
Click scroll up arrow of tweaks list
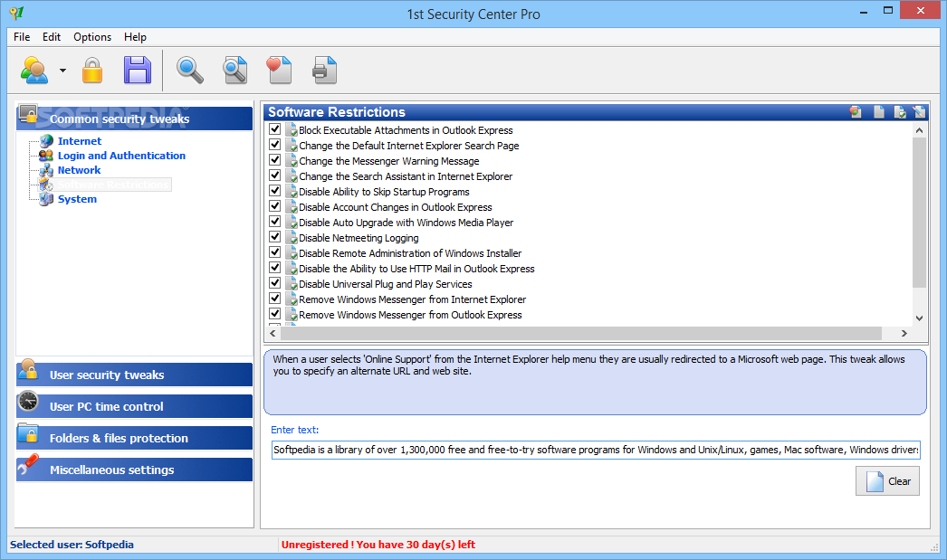tap(919, 130)
